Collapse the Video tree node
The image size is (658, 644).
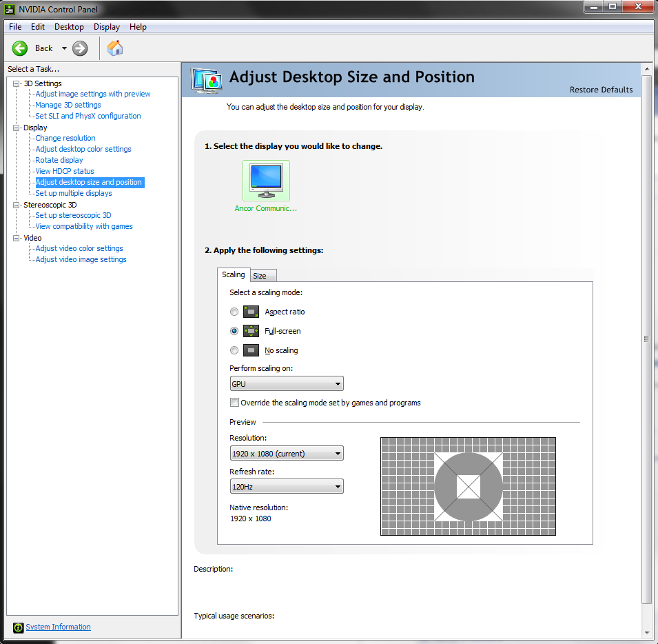pyautogui.click(x=16, y=238)
